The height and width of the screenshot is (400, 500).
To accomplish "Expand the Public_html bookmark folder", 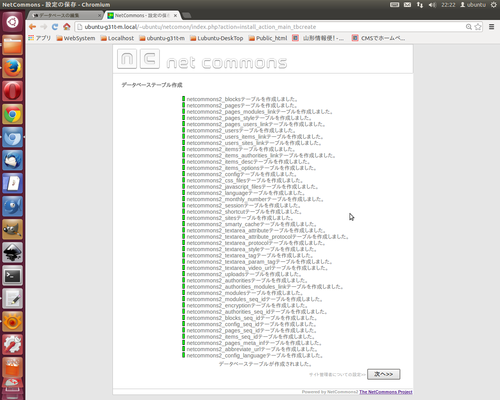I will pos(268,38).
